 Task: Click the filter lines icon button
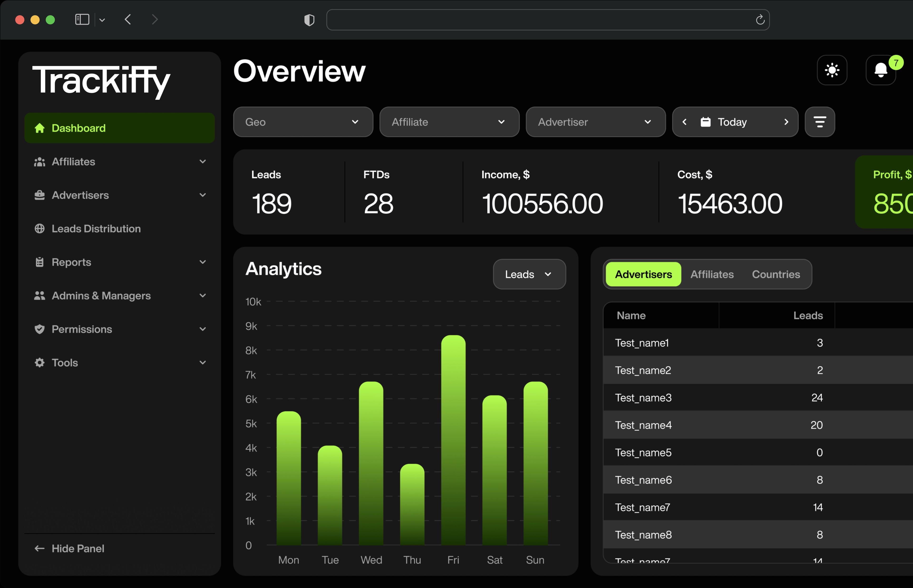click(819, 122)
